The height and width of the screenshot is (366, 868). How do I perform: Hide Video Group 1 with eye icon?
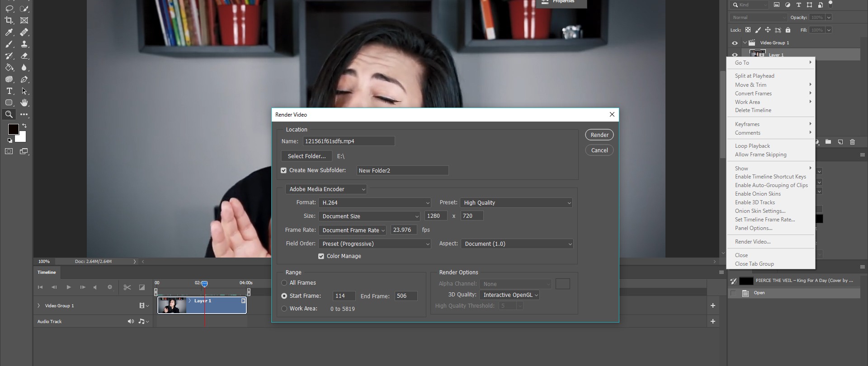click(x=735, y=43)
